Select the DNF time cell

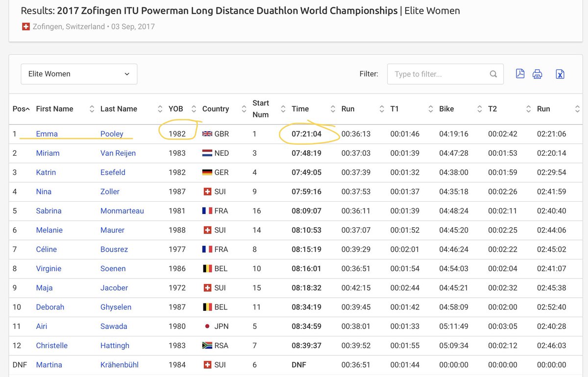coord(299,365)
